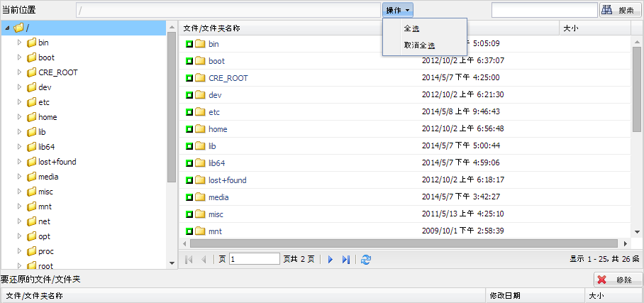Refresh the file list
The width and height of the screenshot is (644, 303).
click(366, 260)
